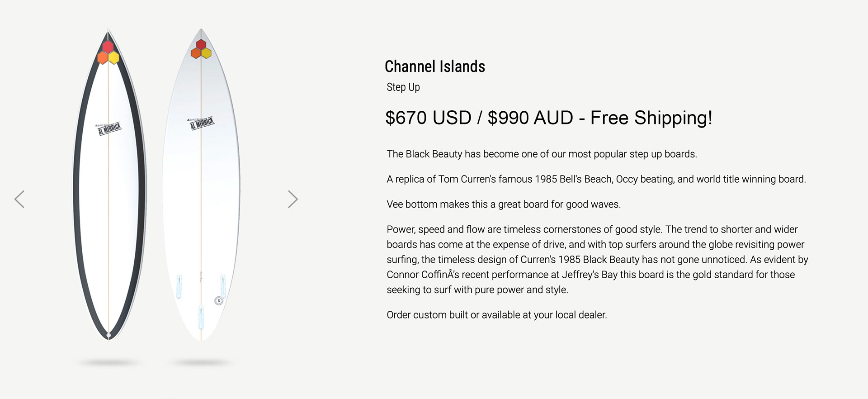The image size is (868, 399).
Task: Click the left side fin box
Action: click(x=179, y=286)
